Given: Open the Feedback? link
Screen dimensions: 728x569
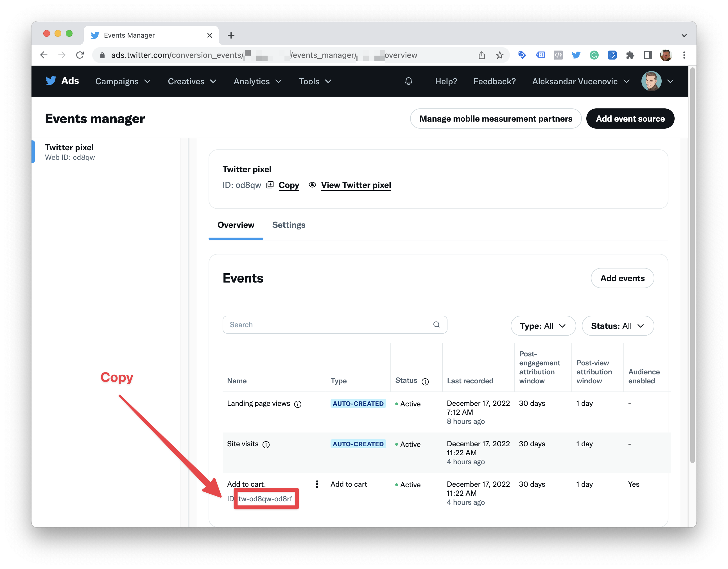Looking at the screenshot, I should (494, 81).
